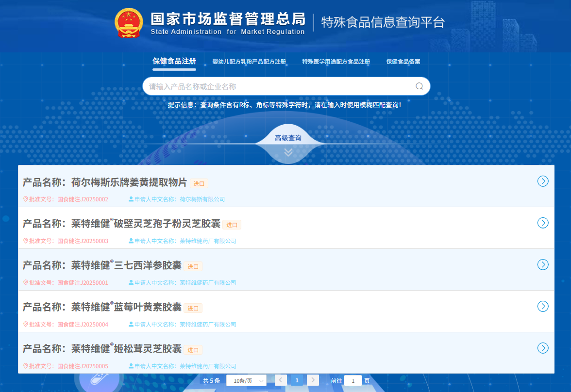The width and height of the screenshot is (571, 392).
Task: Click 进口 tag on 蓝莓叶黄素胶囊 row
Action: (193, 308)
